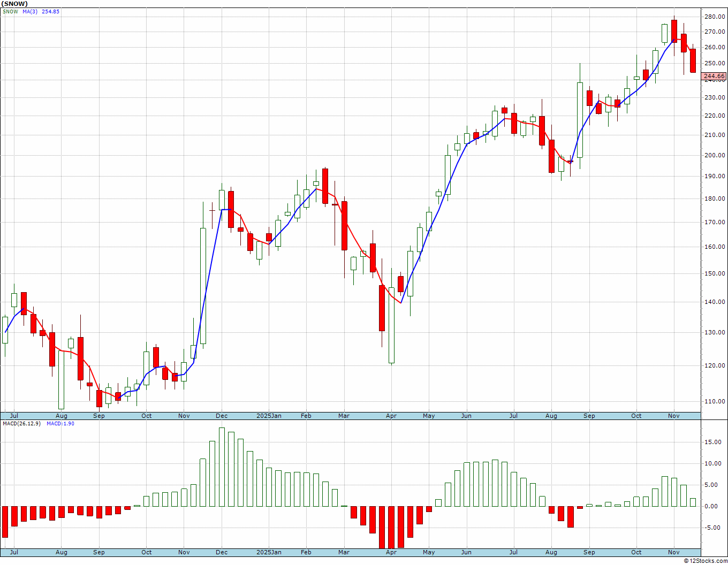Click the 200.00 price axis label
728x565 pixels.
pyautogui.click(x=715, y=155)
